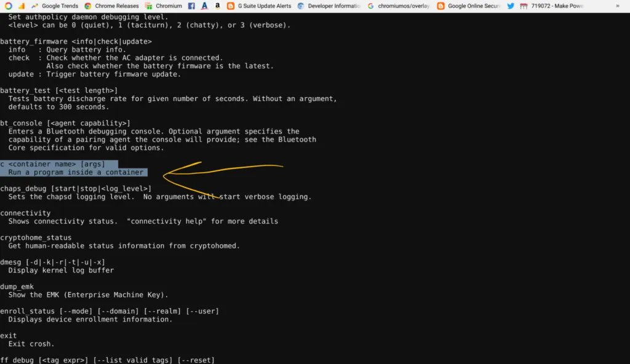Viewport: 630px width, 364px height.
Task: Open the Chromium bookmark
Action: pos(164,6)
